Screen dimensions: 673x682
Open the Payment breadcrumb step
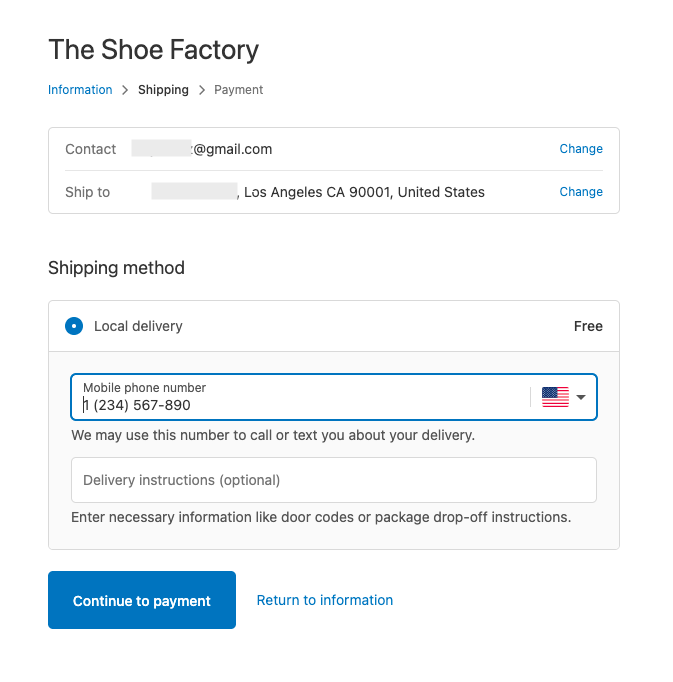point(239,90)
